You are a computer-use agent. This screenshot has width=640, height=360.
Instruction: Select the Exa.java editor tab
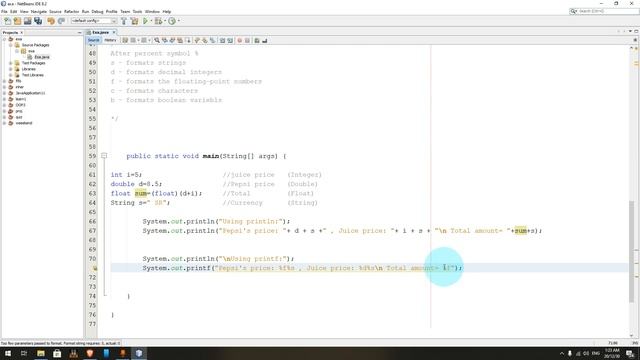coord(100,32)
